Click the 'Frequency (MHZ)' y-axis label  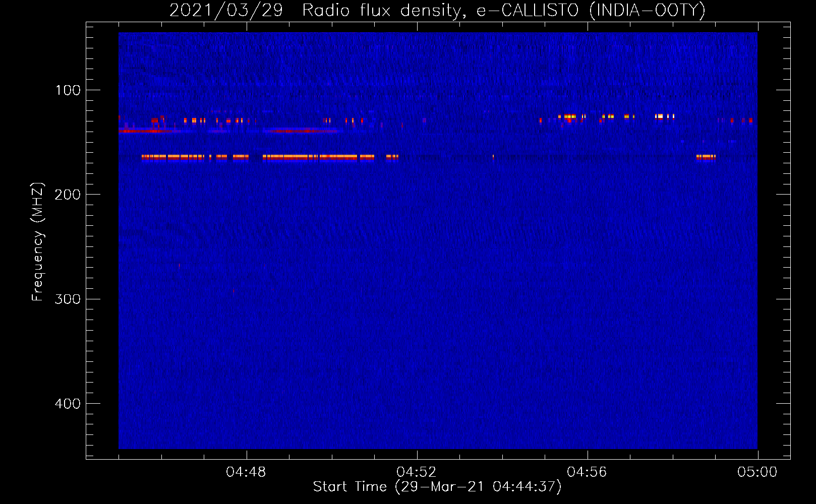[38, 242]
